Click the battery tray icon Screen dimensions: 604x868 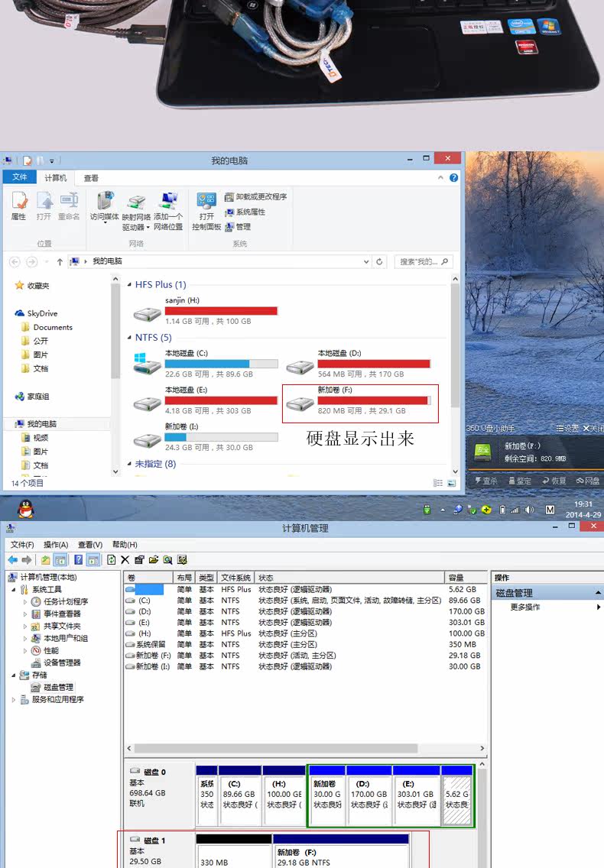(502, 510)
